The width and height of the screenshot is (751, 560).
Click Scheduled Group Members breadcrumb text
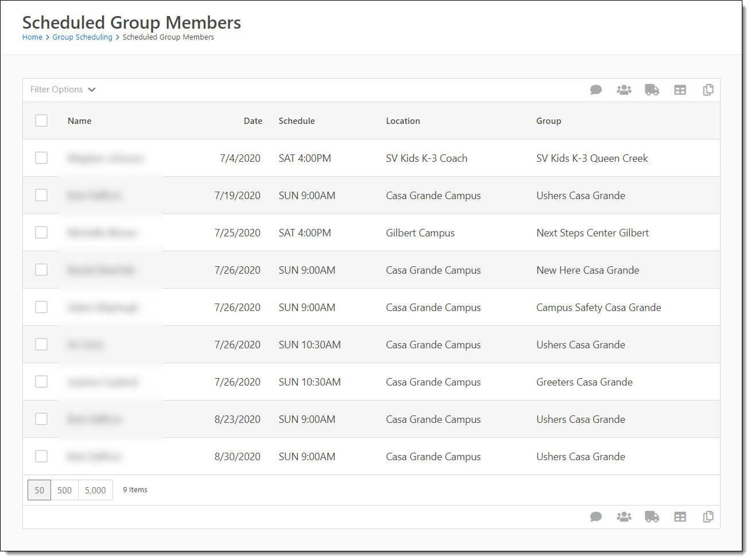click(168, 37)
